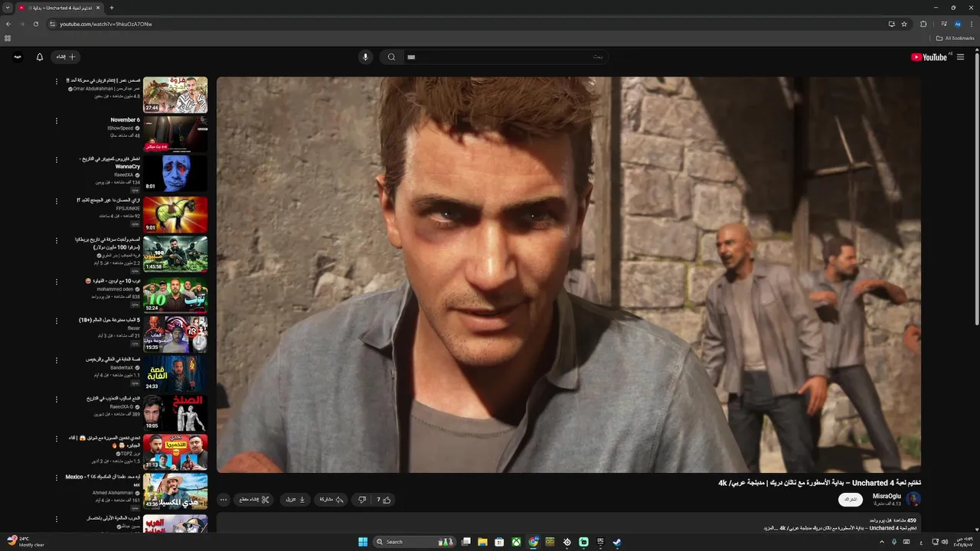Open the mohammed oden Top 10 thumbnail
The height and width of the screenshot is (551, 980).
point(175,295)
